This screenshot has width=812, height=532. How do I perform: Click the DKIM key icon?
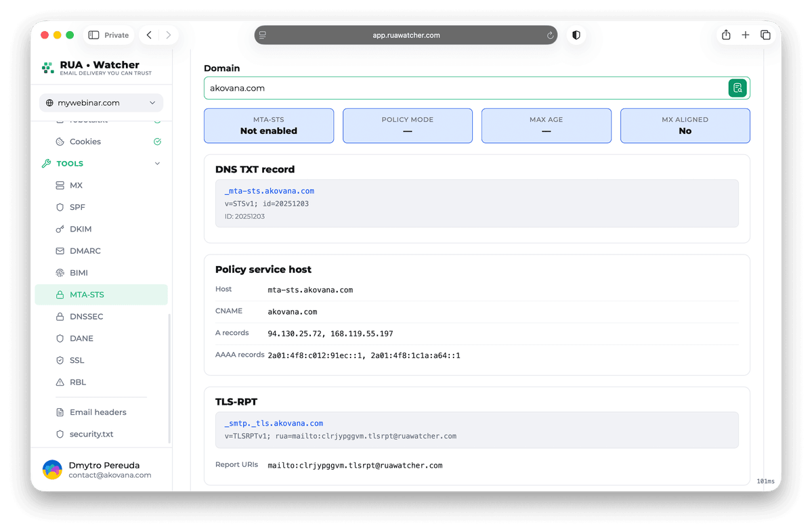coord(60,229)
